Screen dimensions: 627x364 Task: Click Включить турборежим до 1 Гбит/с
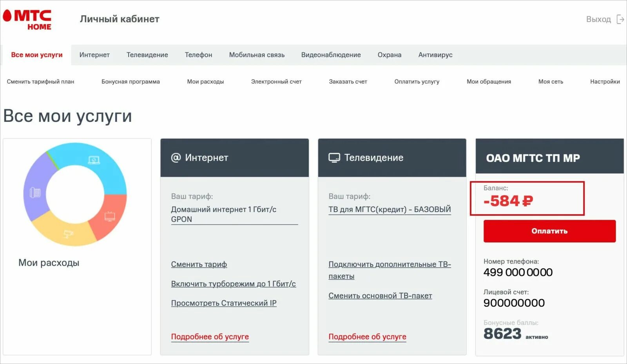pos(234,284)
